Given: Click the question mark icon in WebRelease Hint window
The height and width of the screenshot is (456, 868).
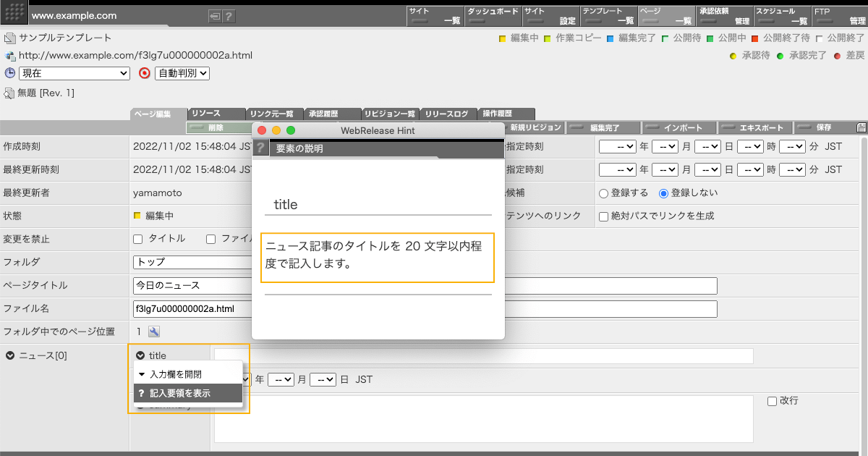Looking at the screenshot, I should click(x=260, y=149).
